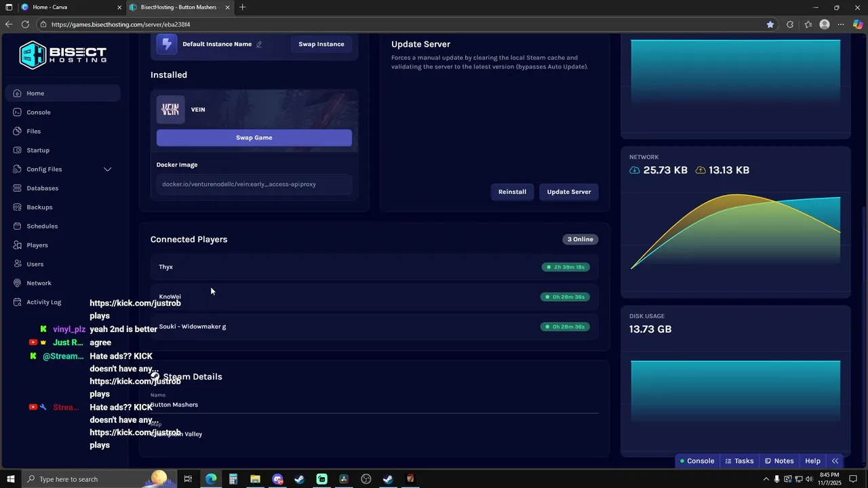Click the browser refresh button

coord(25,24)
